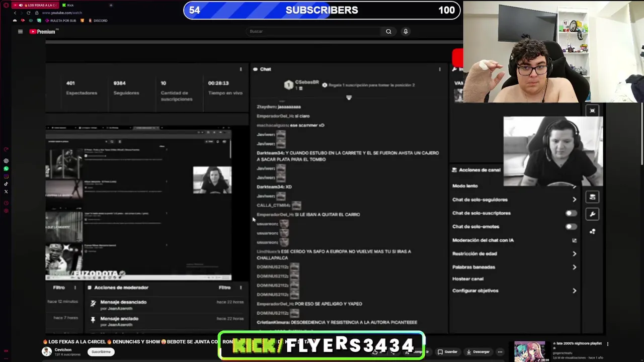The height and width of the screenshot is (362, 644).
Task: Click the three-dots share cluster icon
Action: (x=592, y=231)
